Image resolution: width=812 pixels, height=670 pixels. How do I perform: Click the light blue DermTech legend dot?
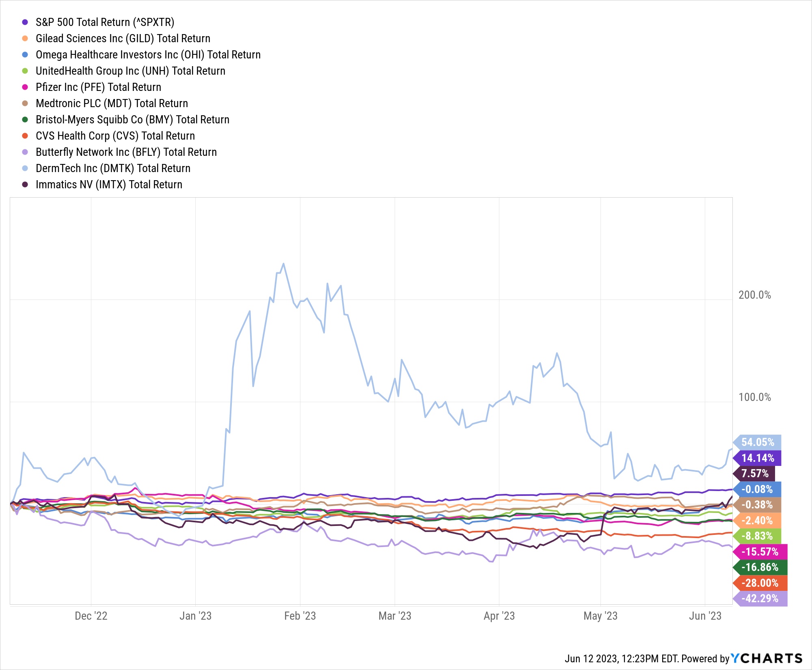[25, 168]
